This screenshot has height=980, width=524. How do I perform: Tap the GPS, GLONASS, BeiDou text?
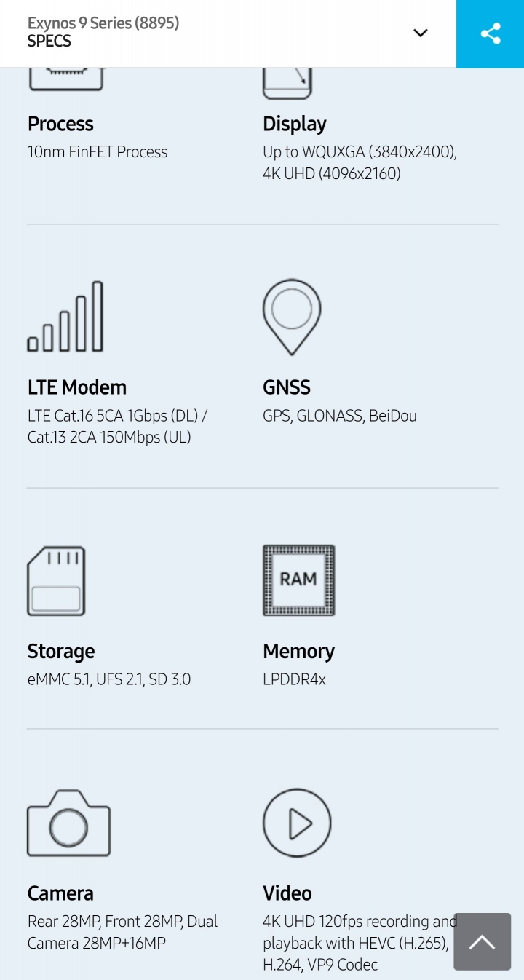(340, 416)
